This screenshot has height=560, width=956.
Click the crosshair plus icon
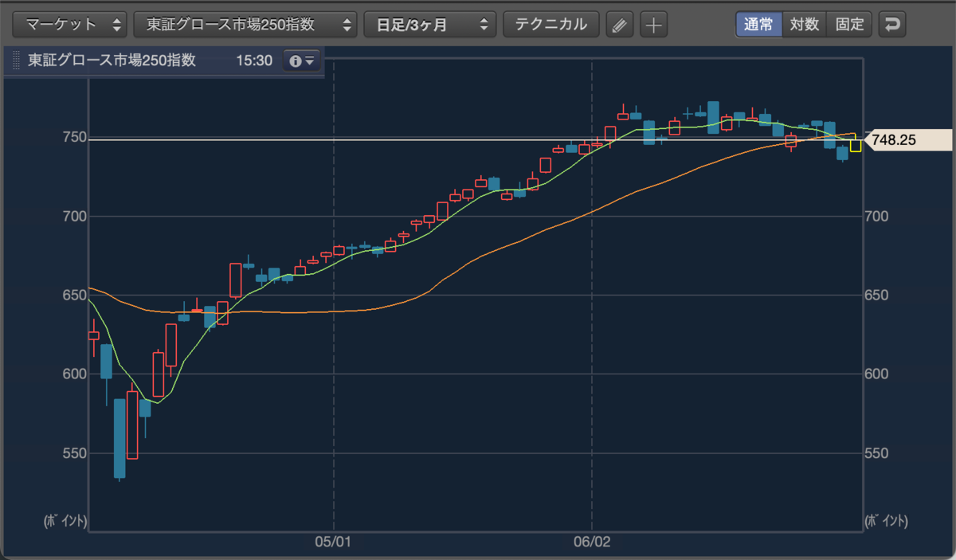coord(653,25)
